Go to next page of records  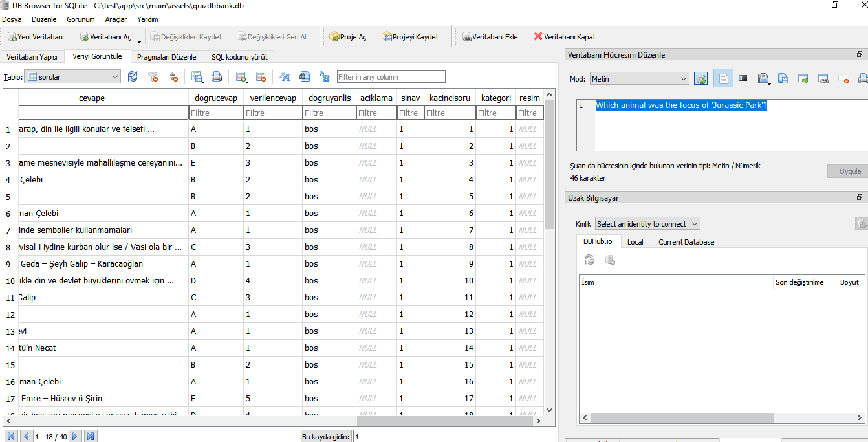click(75, 436)
